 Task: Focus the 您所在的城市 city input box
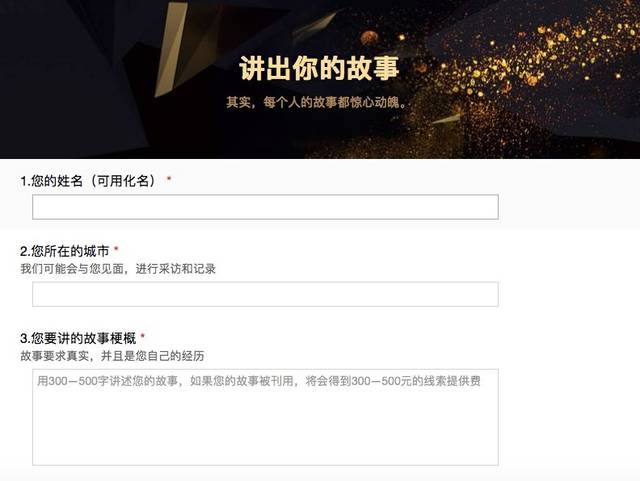265,294
